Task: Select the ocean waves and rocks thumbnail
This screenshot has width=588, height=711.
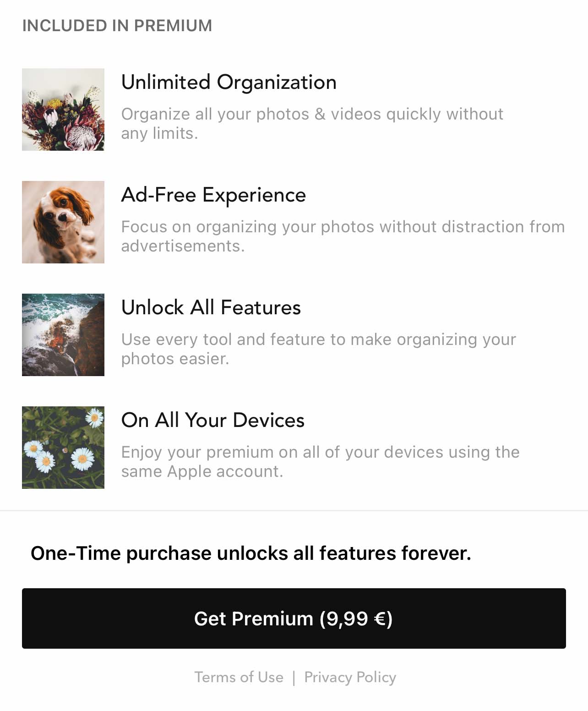Action: [63, 335]
